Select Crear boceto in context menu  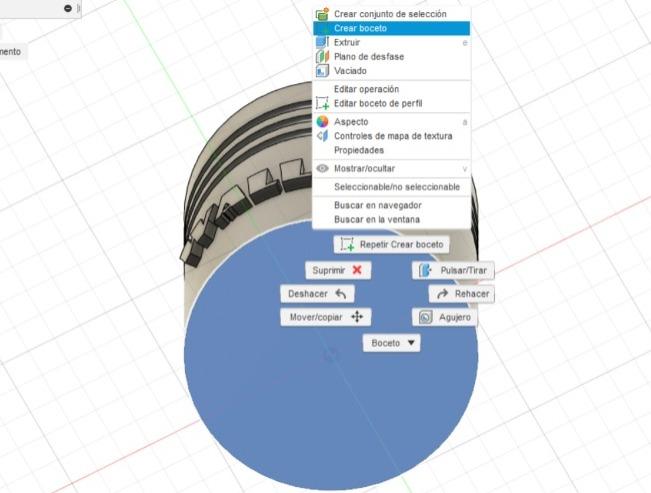392,28
